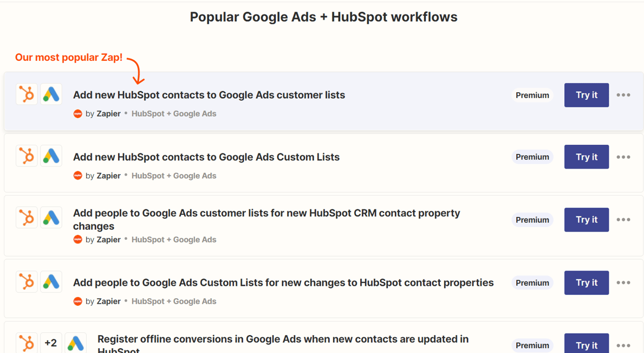Viewport: 644px width, 353px height.
Task: Open more options for 'Add new HubSpot contacts to Google Ads Custom Lists'
Action: pos(623,157)
